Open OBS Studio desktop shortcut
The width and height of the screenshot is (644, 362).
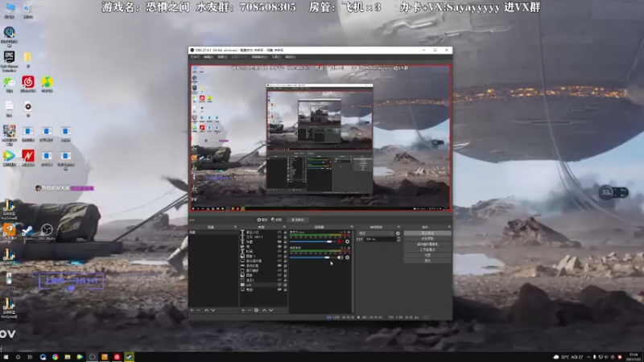pos(47,232)
